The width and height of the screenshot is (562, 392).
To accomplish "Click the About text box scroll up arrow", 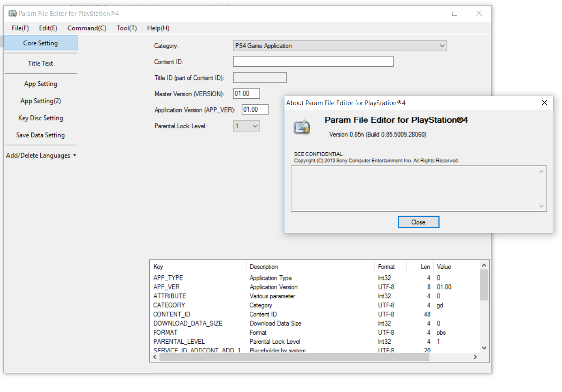I will 542,171.
